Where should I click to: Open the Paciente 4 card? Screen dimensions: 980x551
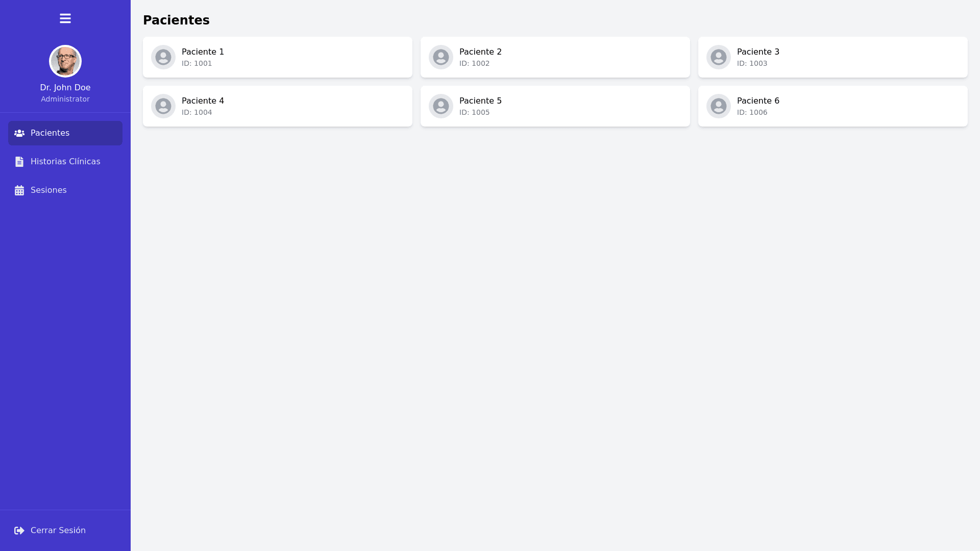click(x=278, y=106)
